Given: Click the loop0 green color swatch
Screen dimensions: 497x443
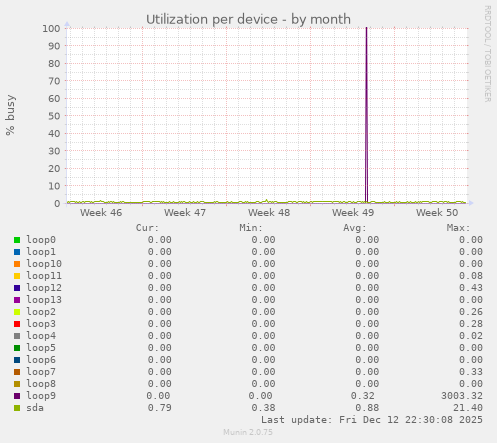Looking at the screenshot, I should pyautogui.click(x=17, y=240).
